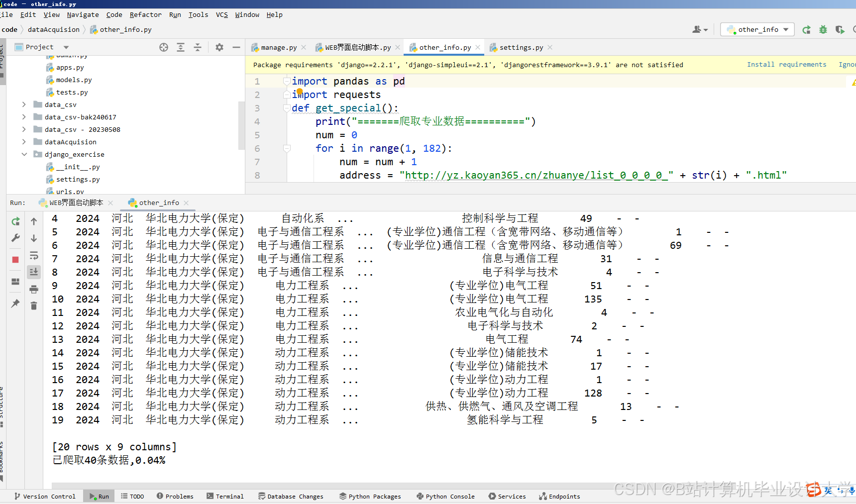This screenshot has height=504, width=856.
Task: Open the Refactor menu
Action: (x=145, y=14)
